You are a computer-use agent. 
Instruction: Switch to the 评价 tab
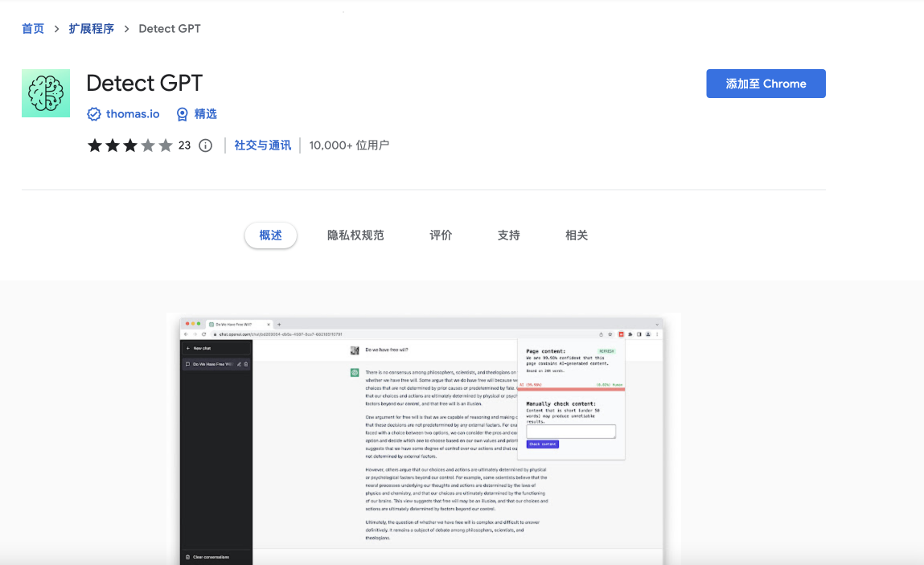[x=440, y=235]
